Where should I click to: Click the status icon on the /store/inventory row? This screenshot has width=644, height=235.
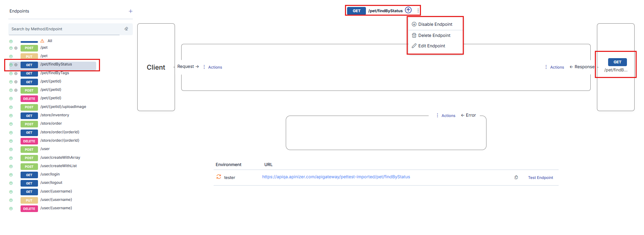[x=11, y=116]
